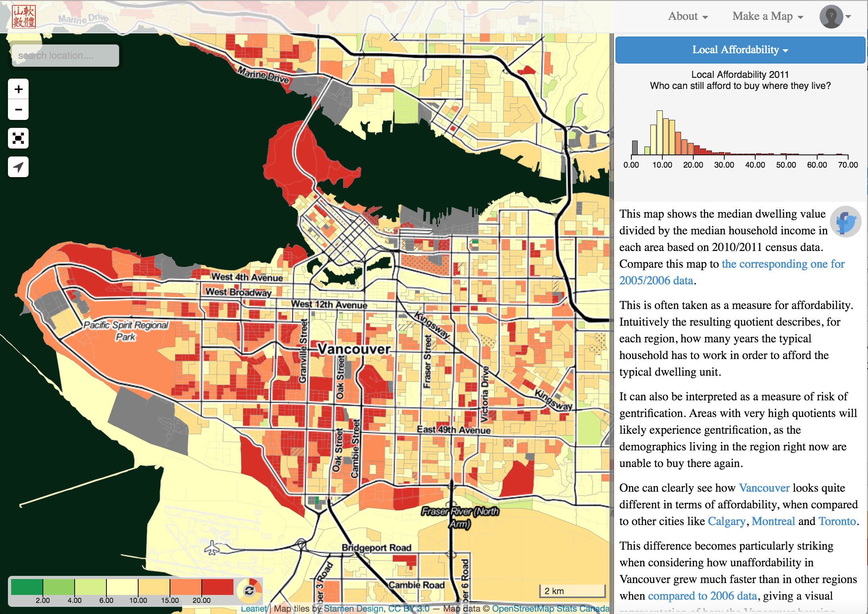
Task: Click the West 12th Avenue label
Action: pos(329,305)
